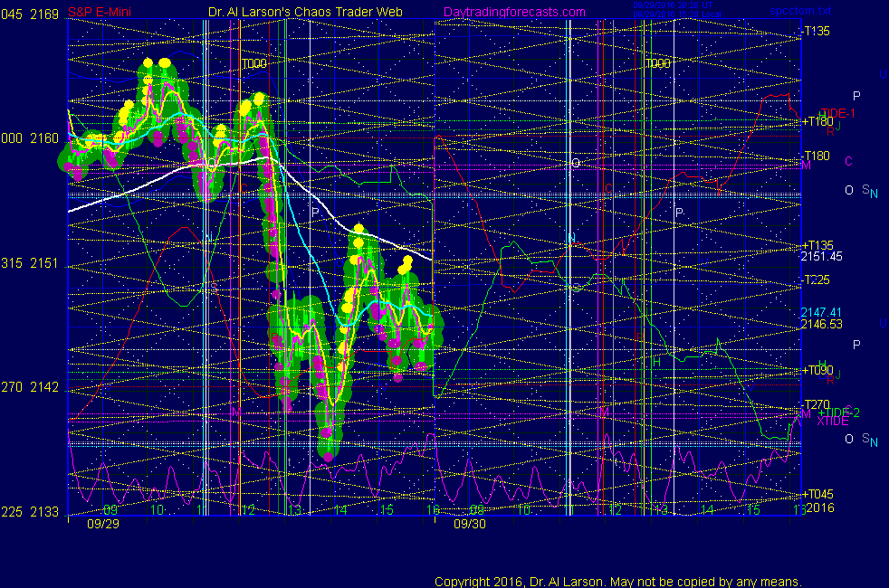Click the "2146.53" price value

(x=821, y=325)
